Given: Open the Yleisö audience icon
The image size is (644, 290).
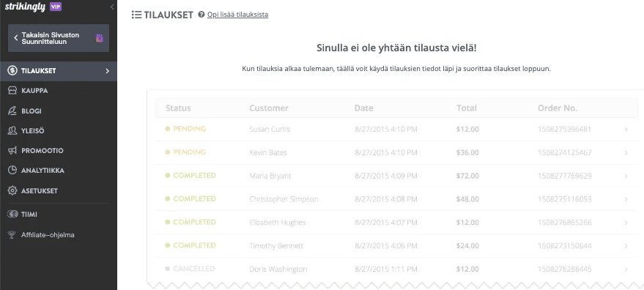Looking at the screenshot, I should (x=12, y=130).
